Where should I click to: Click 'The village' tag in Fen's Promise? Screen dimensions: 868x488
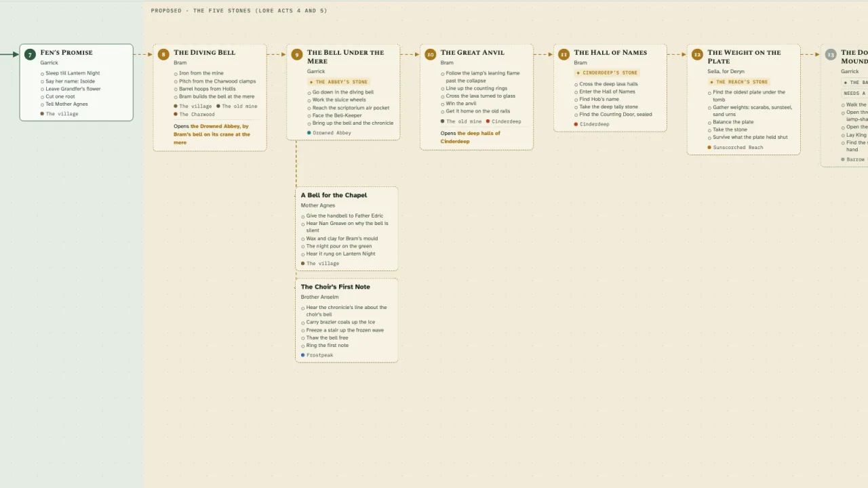pyautogui.click(x=60, y=114)
